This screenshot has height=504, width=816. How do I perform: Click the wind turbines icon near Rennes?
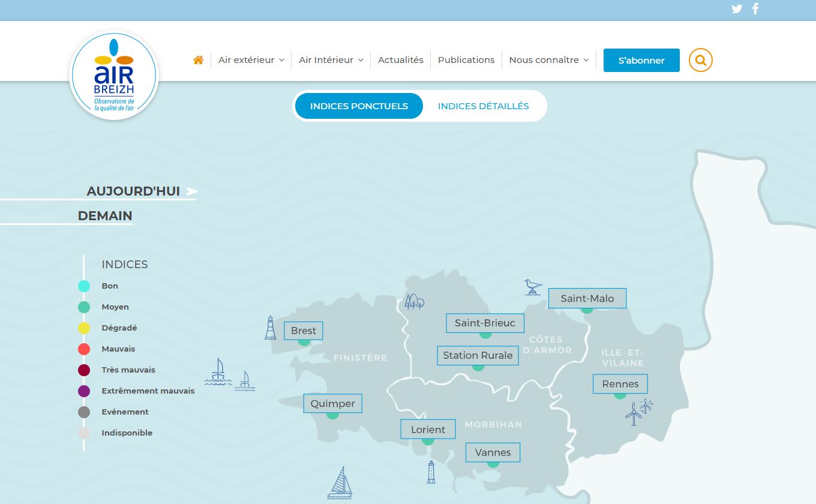[x=638, y=412]
